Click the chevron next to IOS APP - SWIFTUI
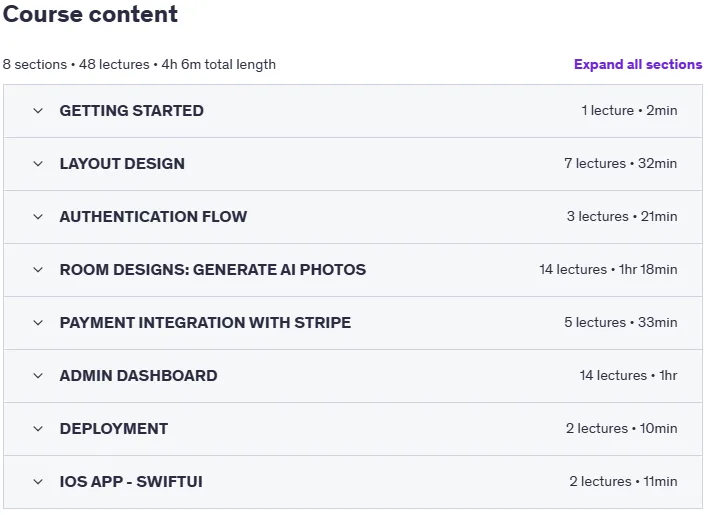The height and width of the screenshot is (515, 708). (x=38, y=482)
